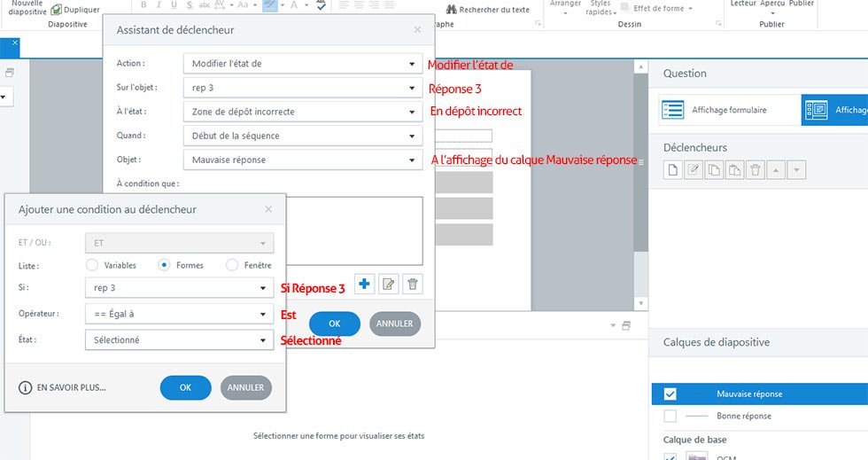Open the Quand 'Début de la séquence' dropdown
This screenshot has height=460, width=868.
302,136
